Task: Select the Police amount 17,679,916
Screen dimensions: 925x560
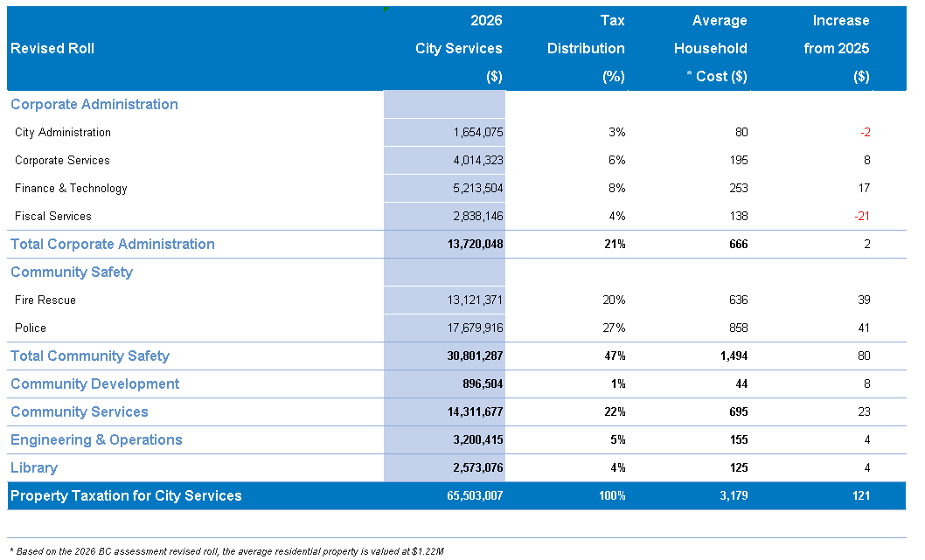Action: [475, 328]
